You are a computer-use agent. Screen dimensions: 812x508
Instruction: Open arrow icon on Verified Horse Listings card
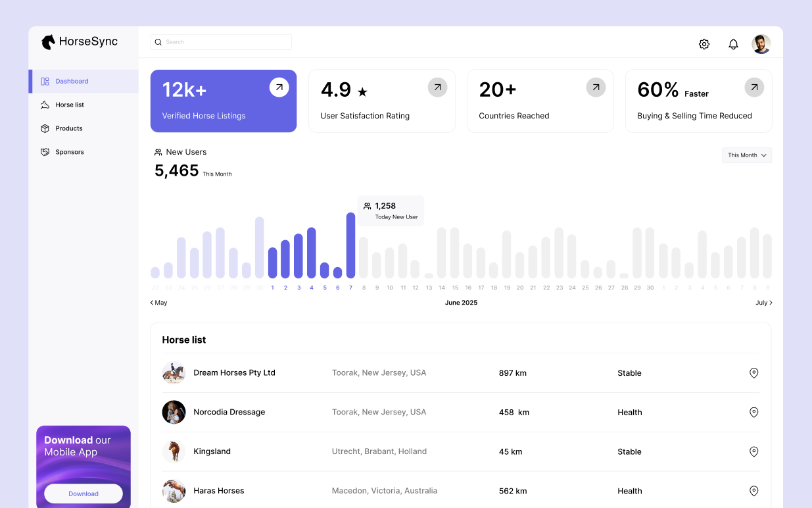[279, 87]
